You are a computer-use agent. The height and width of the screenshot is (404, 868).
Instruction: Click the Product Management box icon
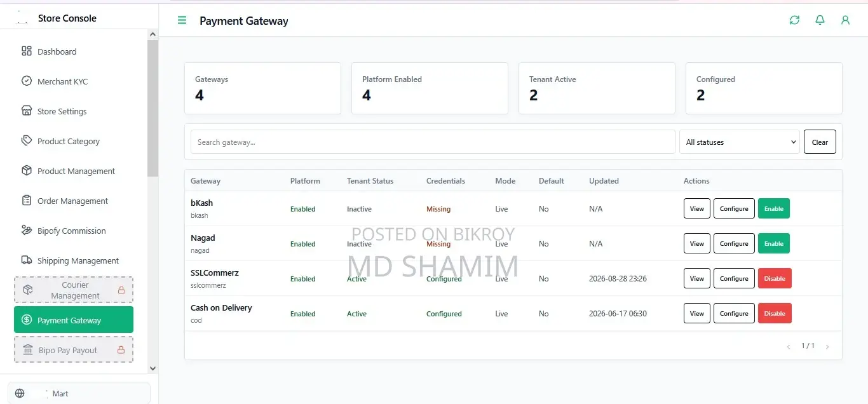(x=27, y=170)
